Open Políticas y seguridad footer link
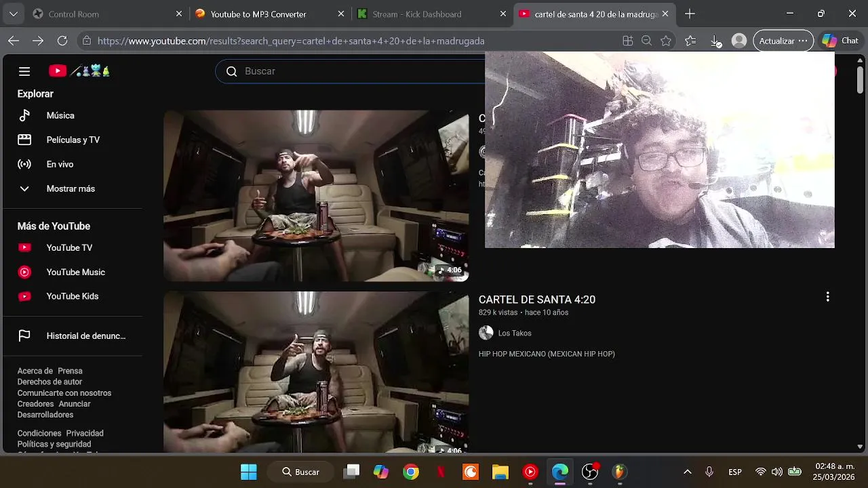The height and width of the screenshot is (488, 868). pos(54,444)
